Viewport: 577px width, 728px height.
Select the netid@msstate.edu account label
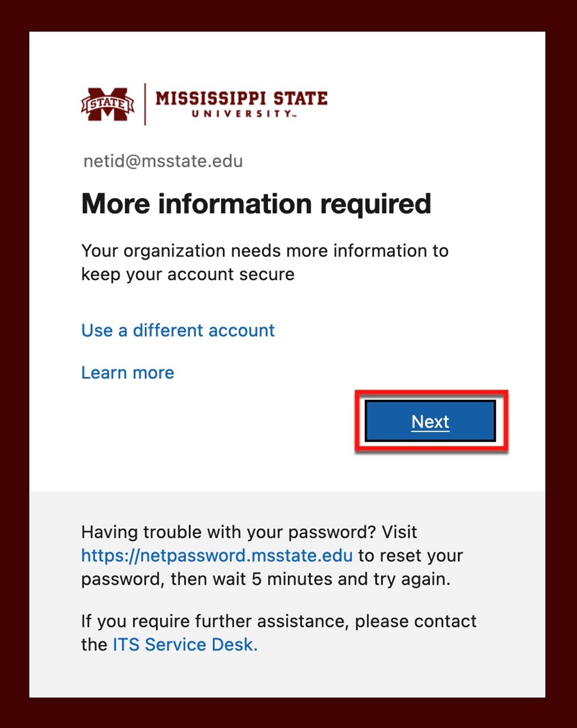click(163, 161)
